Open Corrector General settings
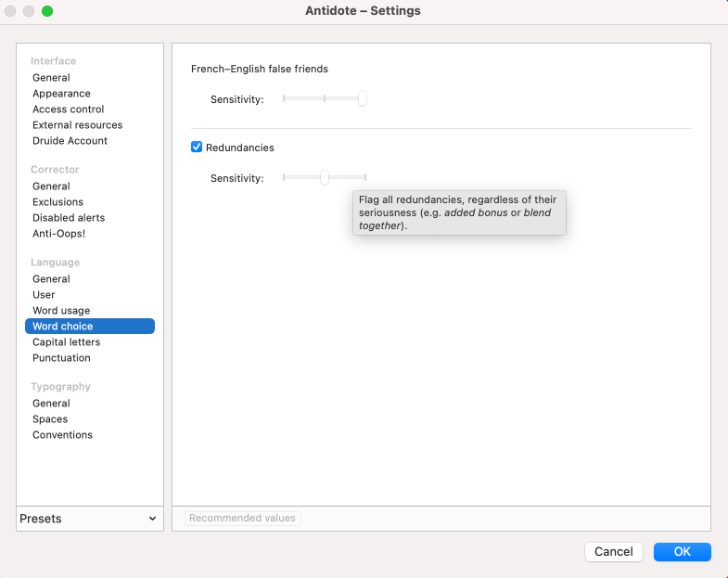This screenshot has width=728, height=578. coord(51,186)
